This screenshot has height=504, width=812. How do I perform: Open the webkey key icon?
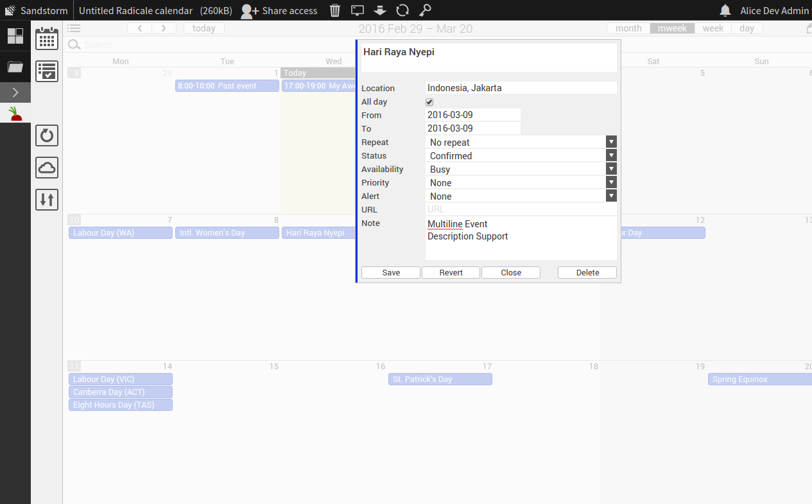click(x=425, y=10)
